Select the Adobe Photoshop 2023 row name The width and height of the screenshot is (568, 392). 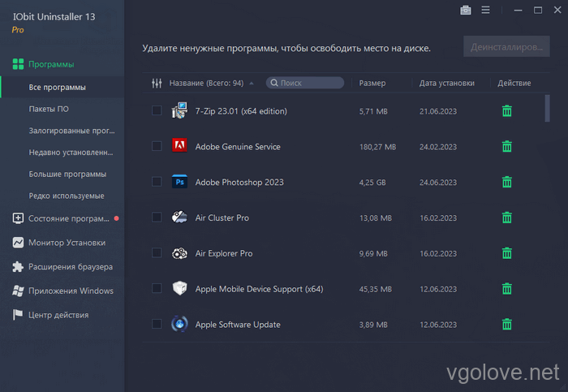click(239, 183)
